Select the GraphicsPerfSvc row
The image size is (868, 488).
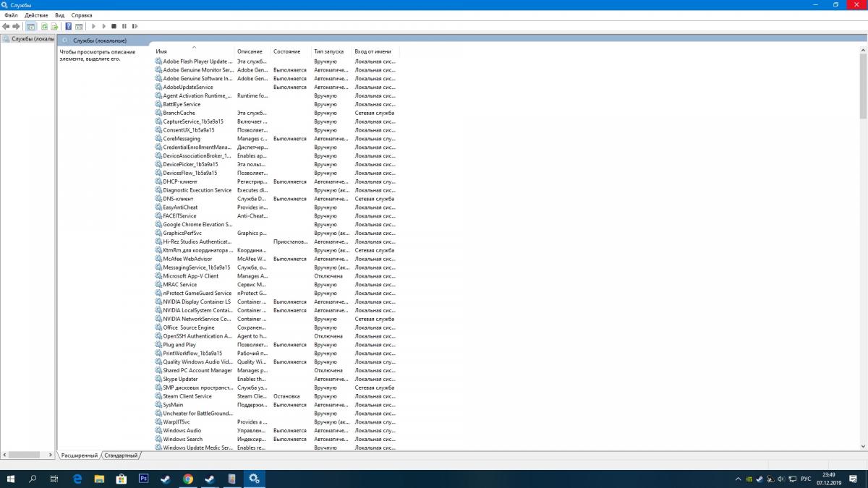(276, 233)
